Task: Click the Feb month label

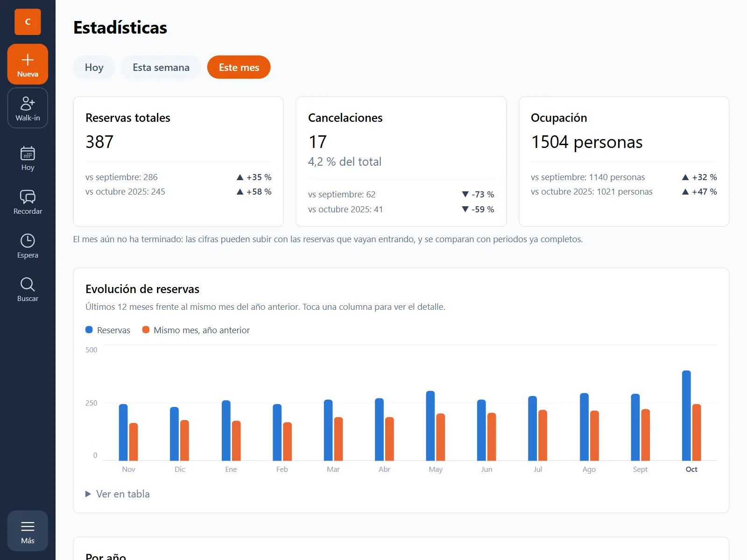Action: click(x=282, y=469)
